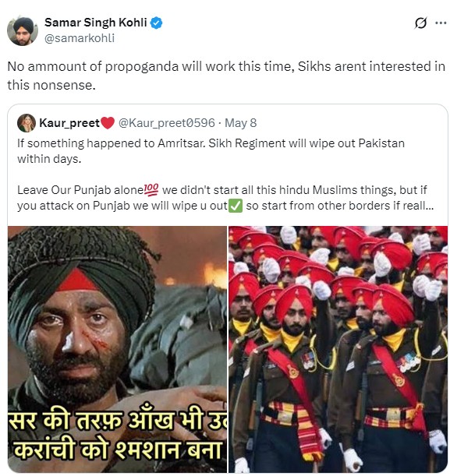The width and height of the screenshot is (450, 476).
Task: Open the movie still image with Hindi caption
Action: tap(117, 349)
